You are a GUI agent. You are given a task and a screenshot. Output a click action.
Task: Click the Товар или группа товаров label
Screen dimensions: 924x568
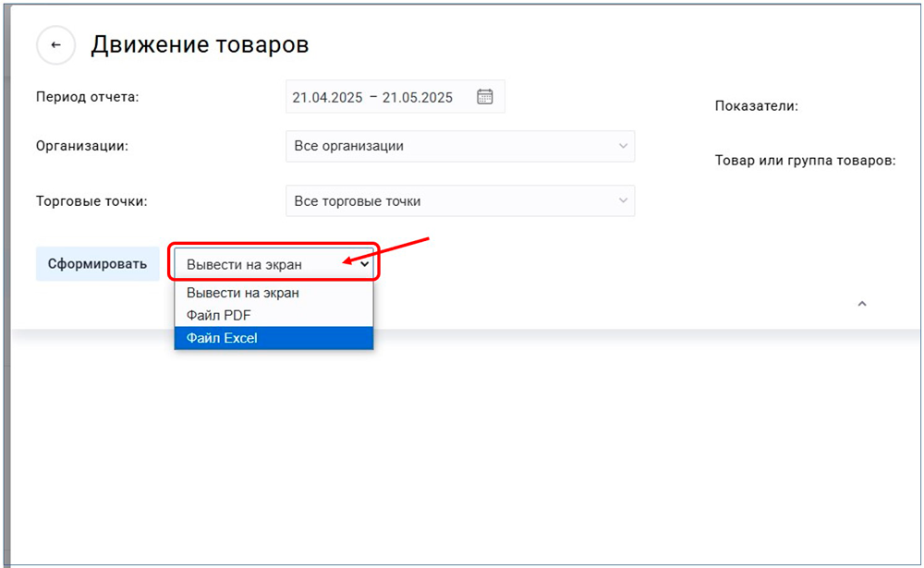(805, 161)
